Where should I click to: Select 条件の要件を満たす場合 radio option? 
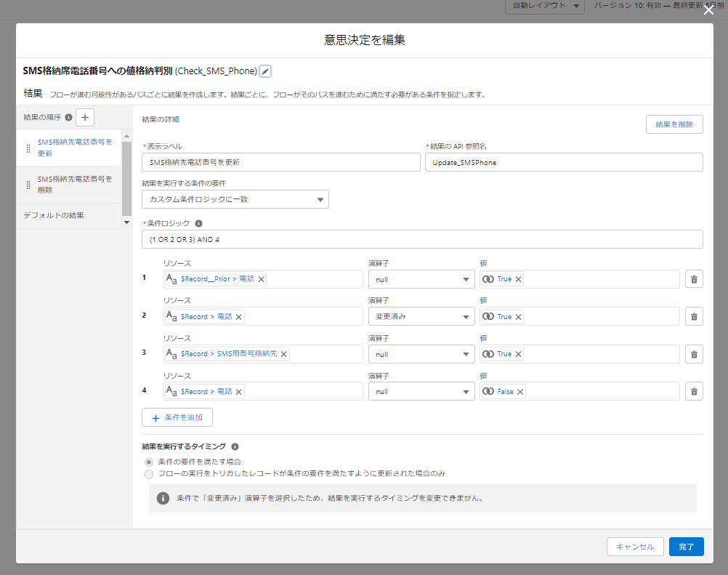(x=148, y=462)
